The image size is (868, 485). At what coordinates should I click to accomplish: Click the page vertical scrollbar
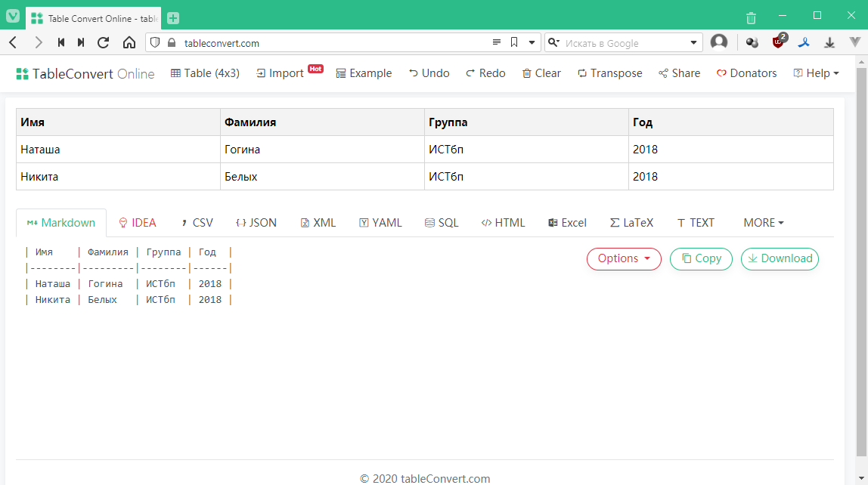point(861,264)
